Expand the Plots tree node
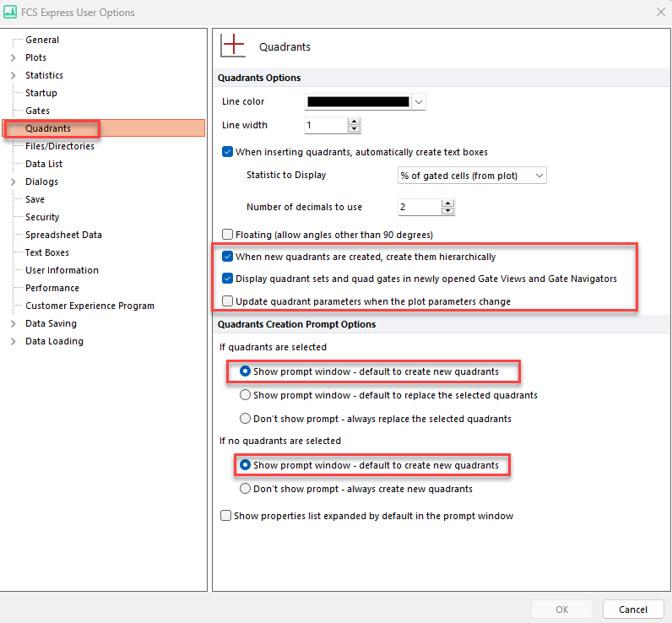This screenshot has height=623, width=672. tap(13, 57)
